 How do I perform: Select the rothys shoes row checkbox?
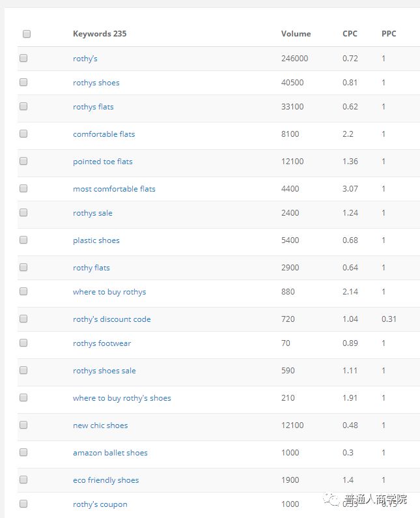[23, 83]
